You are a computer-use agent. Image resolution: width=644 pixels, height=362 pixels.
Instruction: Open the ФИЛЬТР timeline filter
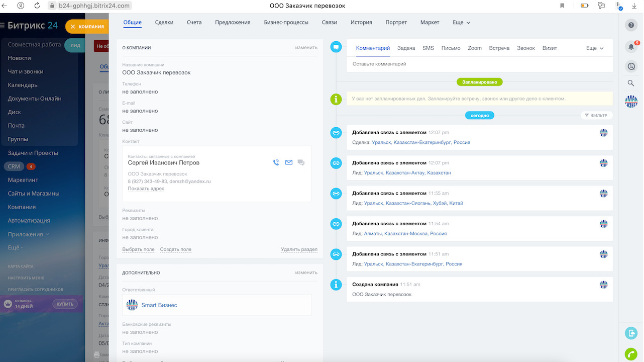click(596, 116)
